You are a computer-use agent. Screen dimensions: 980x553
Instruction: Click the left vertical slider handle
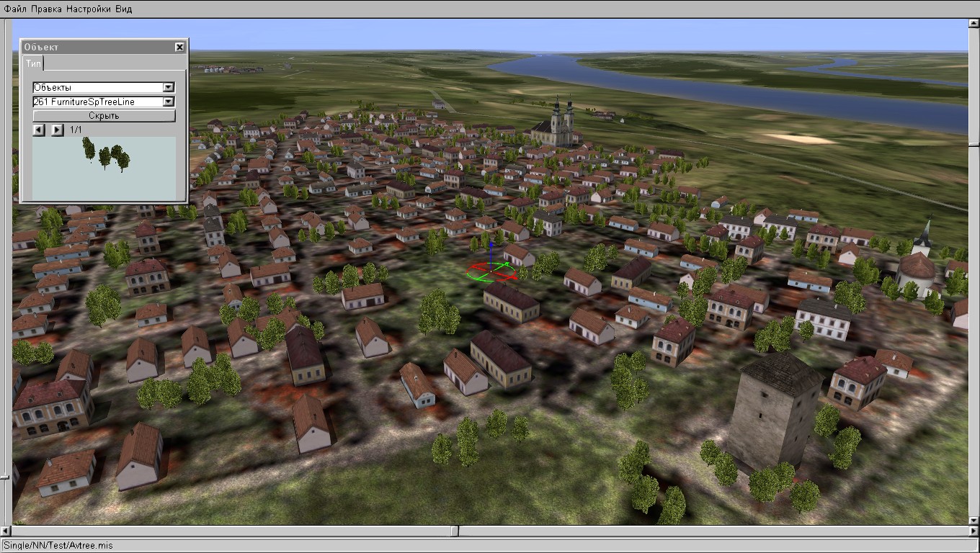click(x=5, y=476)
